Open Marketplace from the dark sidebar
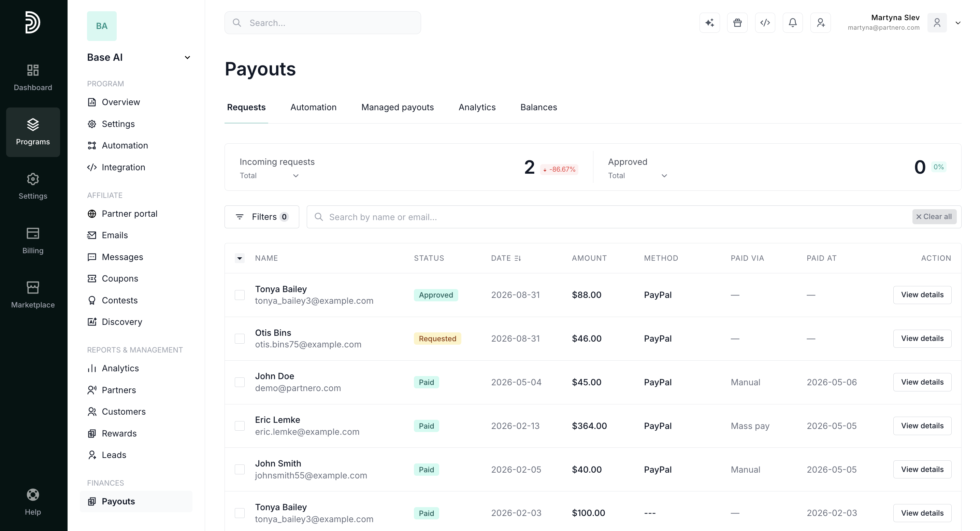This screenshot has width=980, height=531. (33, 295)
